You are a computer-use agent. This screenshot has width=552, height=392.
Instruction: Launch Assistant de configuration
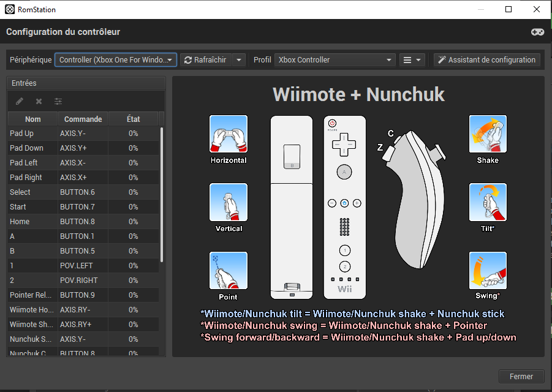pos(487,60)
